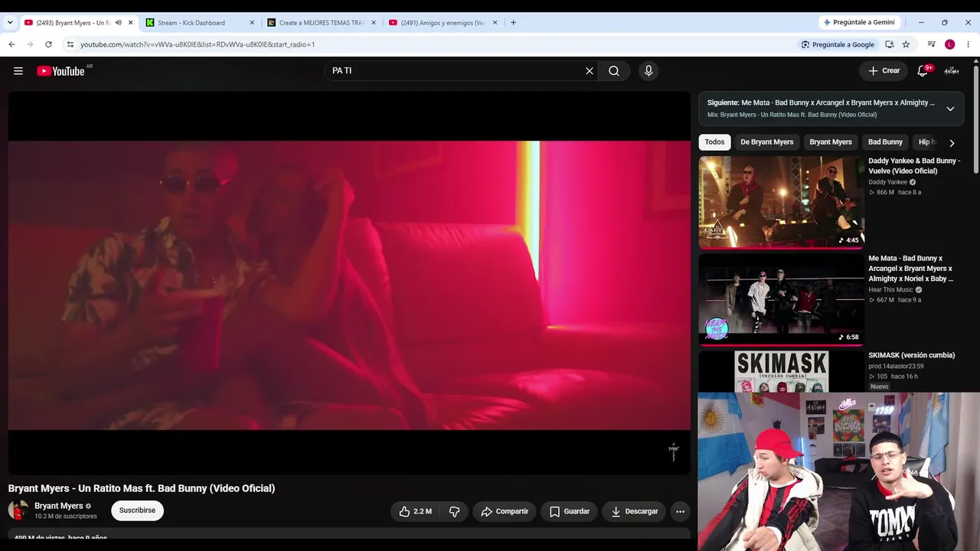This screenshot has width=980, height=551.
Task: Save the video with Guardar
Action: pyautogui.click(x=570, y=511)
